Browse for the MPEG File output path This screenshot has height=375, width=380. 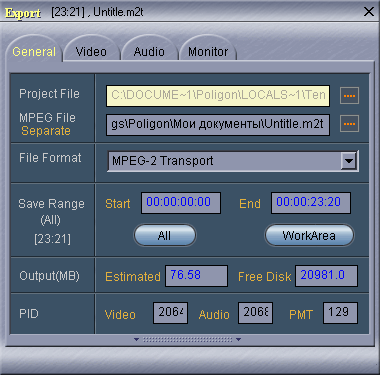(349, 124)
